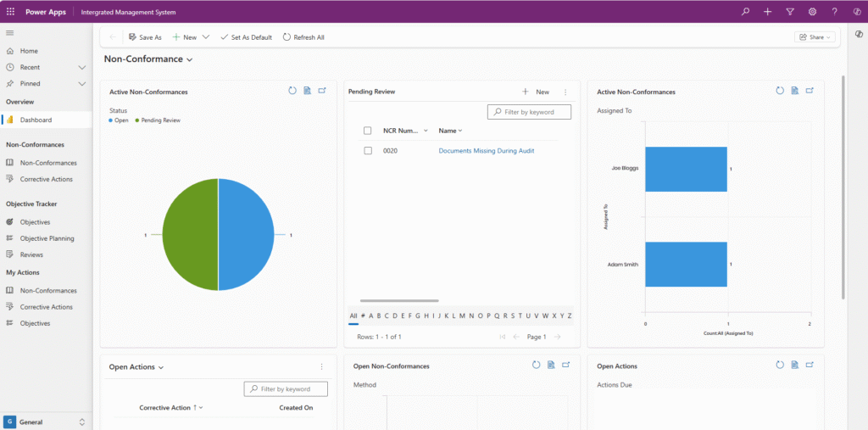Toggle the Open status legend item
The width and height of the screenshot is (868, 430).
[119, 120]
